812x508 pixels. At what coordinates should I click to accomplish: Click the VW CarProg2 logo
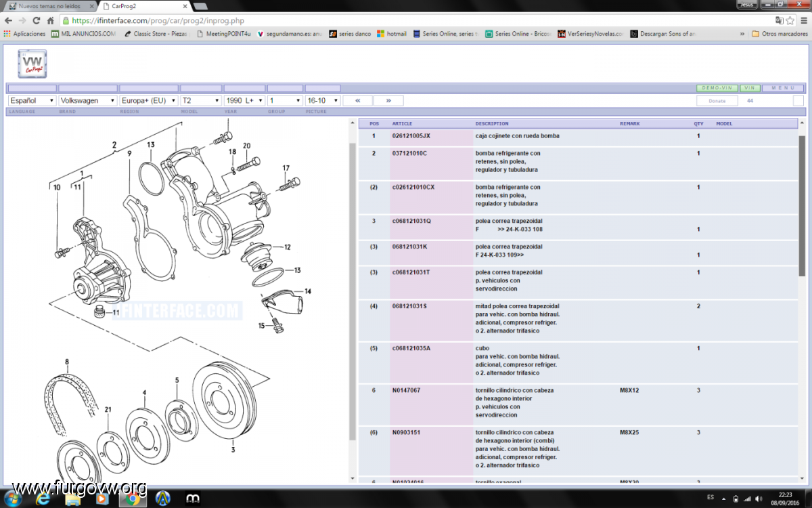32,63
